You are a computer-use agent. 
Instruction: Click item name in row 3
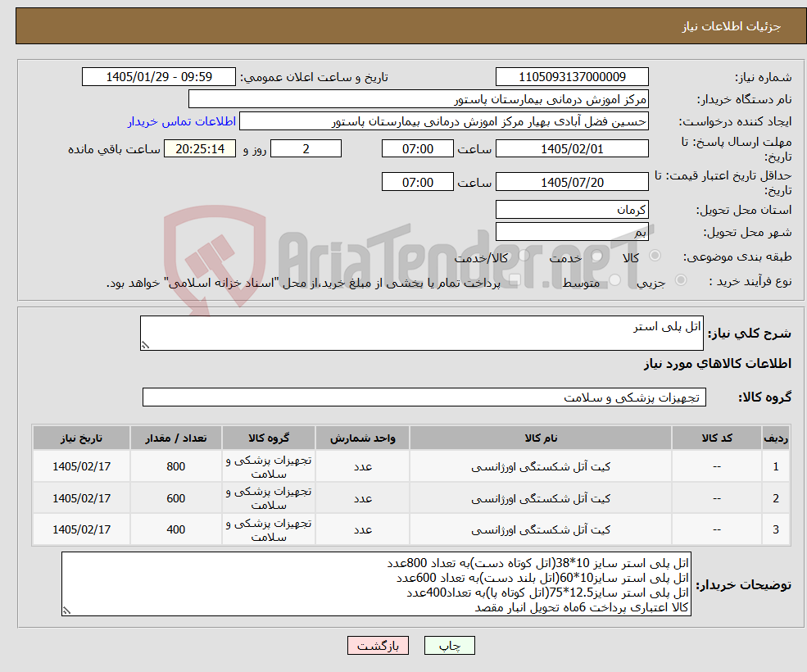pyautogui.click(x=541, y=529)
